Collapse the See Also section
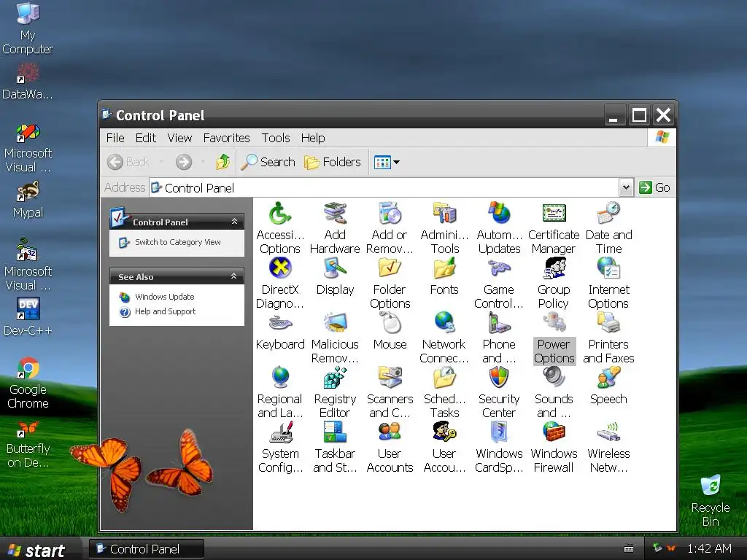The width and height of the screenshot is (747, 560). 234,276
